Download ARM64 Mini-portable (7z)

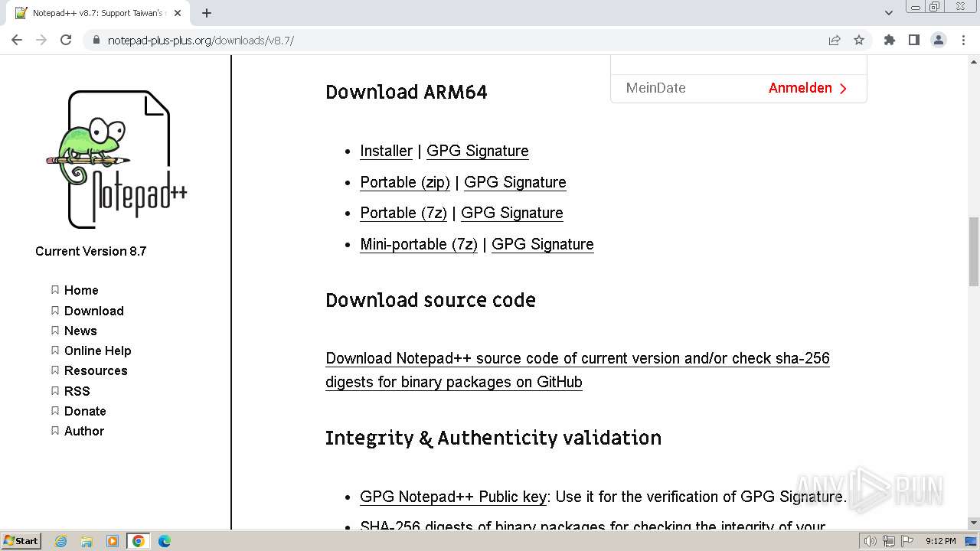(419, 244)
